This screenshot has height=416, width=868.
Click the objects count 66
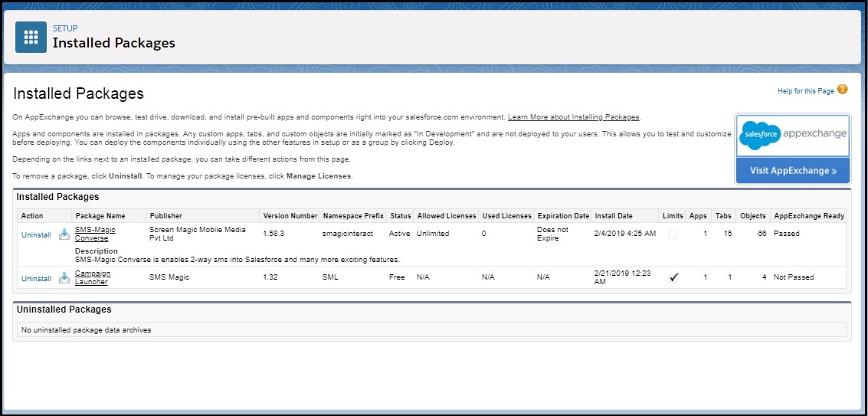point(762,234)
